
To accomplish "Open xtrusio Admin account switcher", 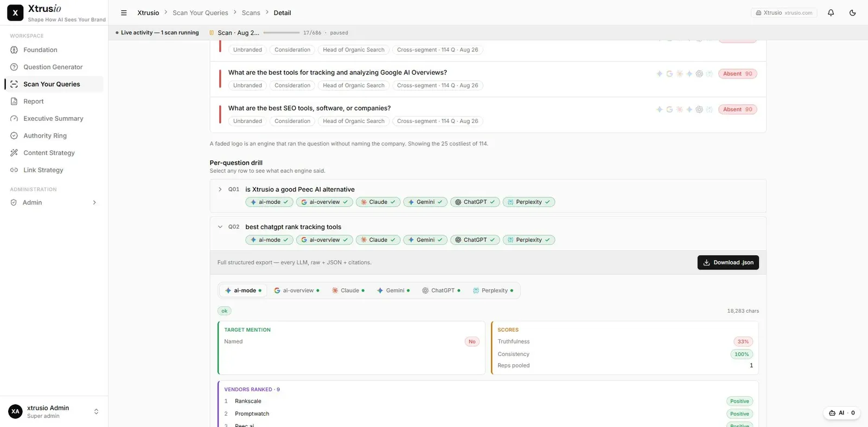I will click(x=54, y=412).
